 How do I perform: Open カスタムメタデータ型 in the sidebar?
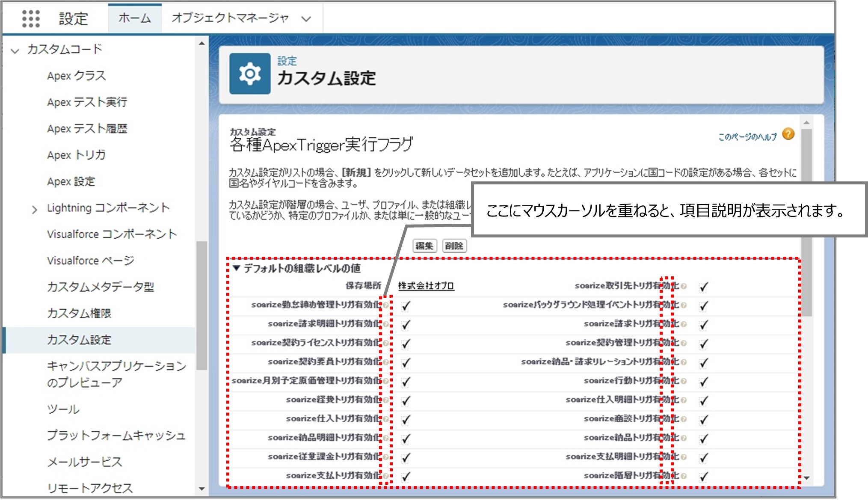pos(101,287)
